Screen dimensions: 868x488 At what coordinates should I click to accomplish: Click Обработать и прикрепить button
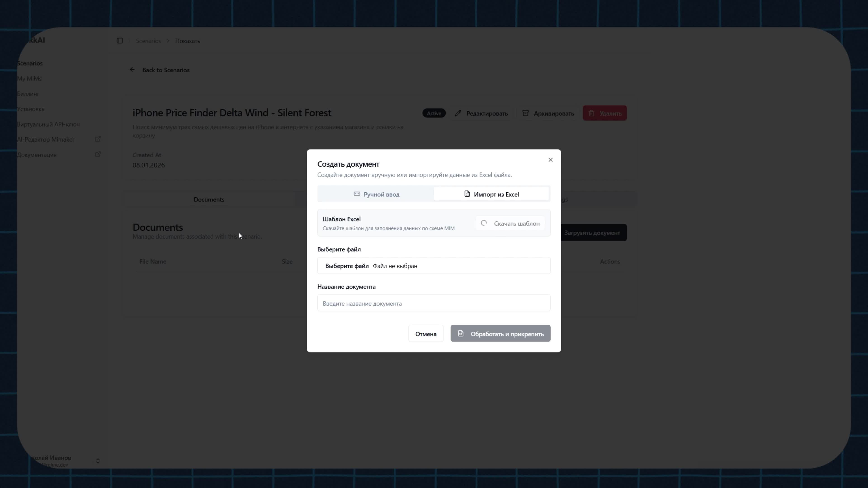click(500, 333)
